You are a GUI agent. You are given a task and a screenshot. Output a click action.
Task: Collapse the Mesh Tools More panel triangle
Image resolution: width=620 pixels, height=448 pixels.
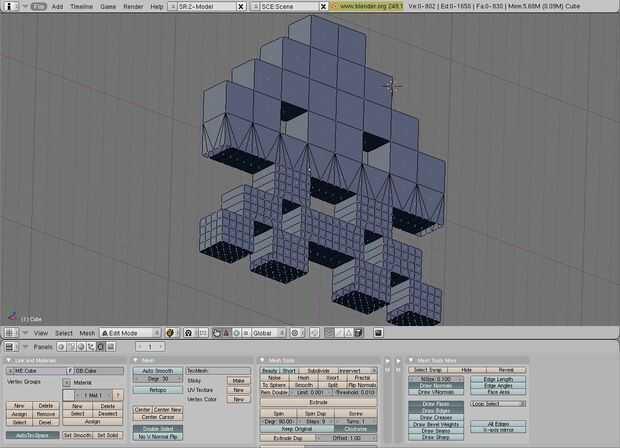coord(411,360)
